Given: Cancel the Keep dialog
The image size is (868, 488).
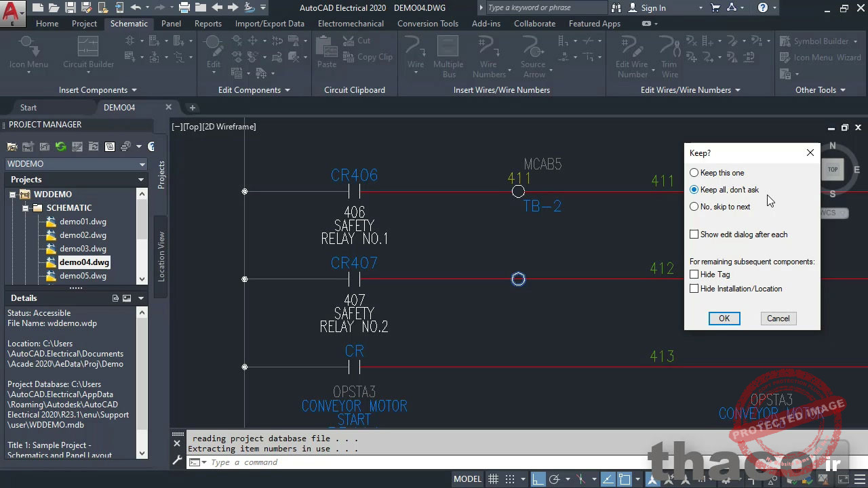Looking at the screenshot, I should click(778, 318).
